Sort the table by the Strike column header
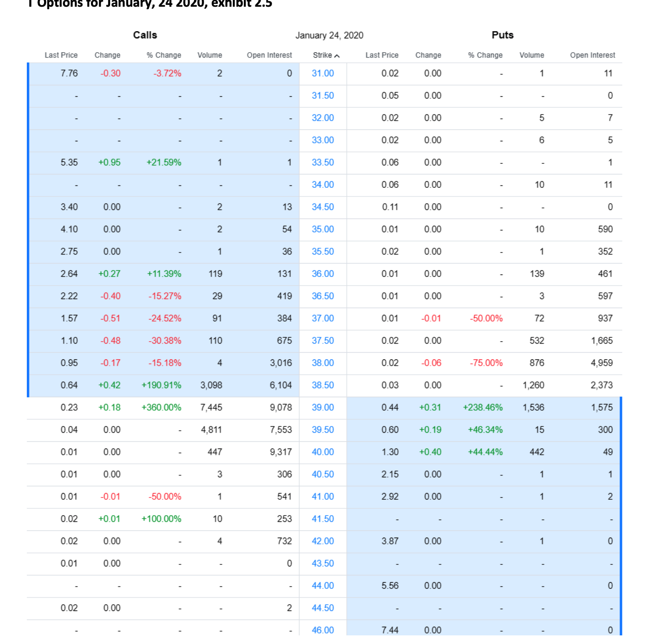Viewport: 661px width, 644px height. click(326, 55)
